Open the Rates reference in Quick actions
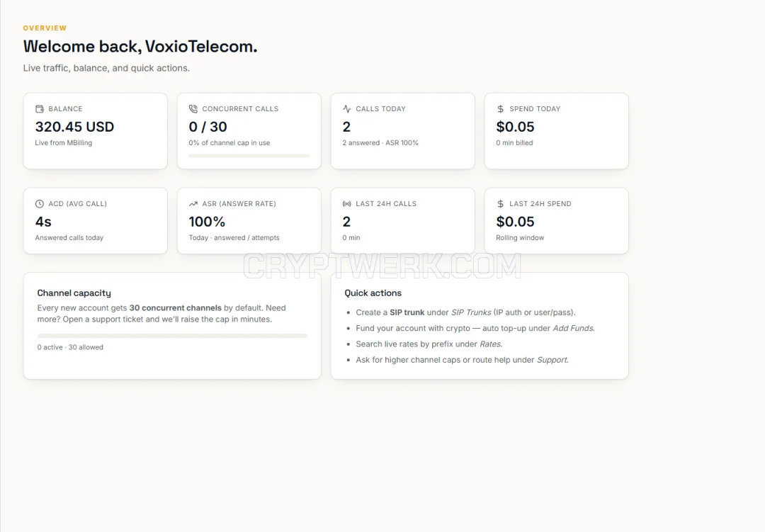Screen dimensions: 765x532 point(490,344)
